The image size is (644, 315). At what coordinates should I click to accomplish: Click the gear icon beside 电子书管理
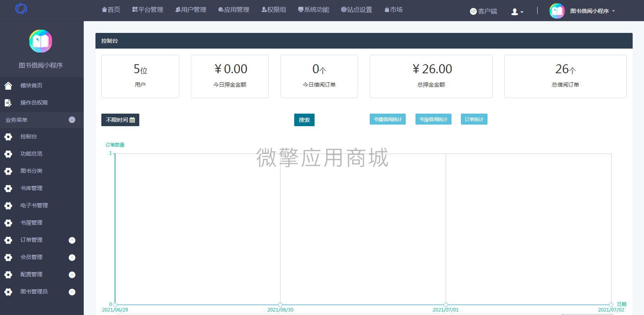pos(8,206)
